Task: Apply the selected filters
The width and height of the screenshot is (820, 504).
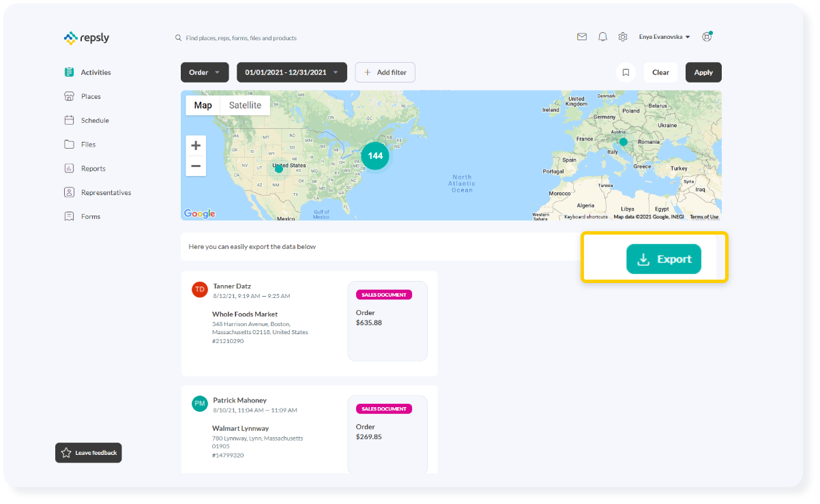Action: [x=703, y=72]
